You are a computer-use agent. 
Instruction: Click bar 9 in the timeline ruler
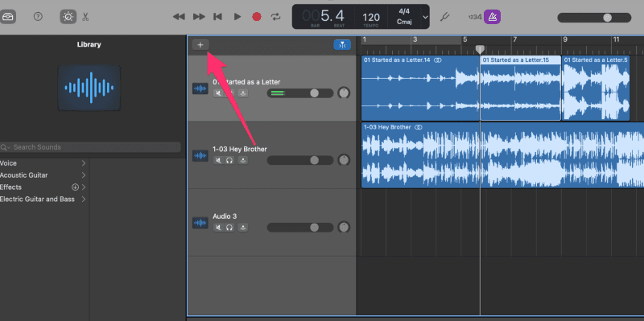[565, 39]
